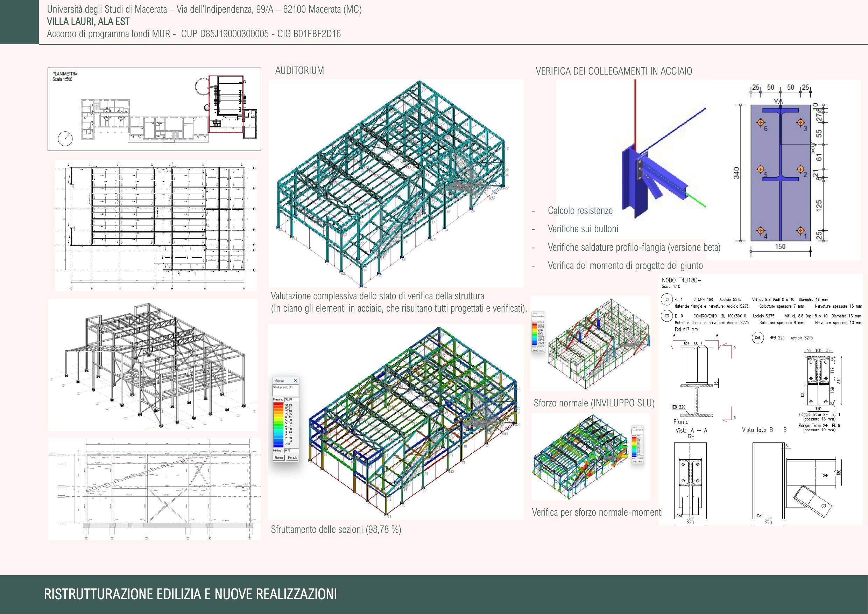Viewport: 868px width, 614px height.
Task: Click legend value 53.04
Action: [288, 423]
